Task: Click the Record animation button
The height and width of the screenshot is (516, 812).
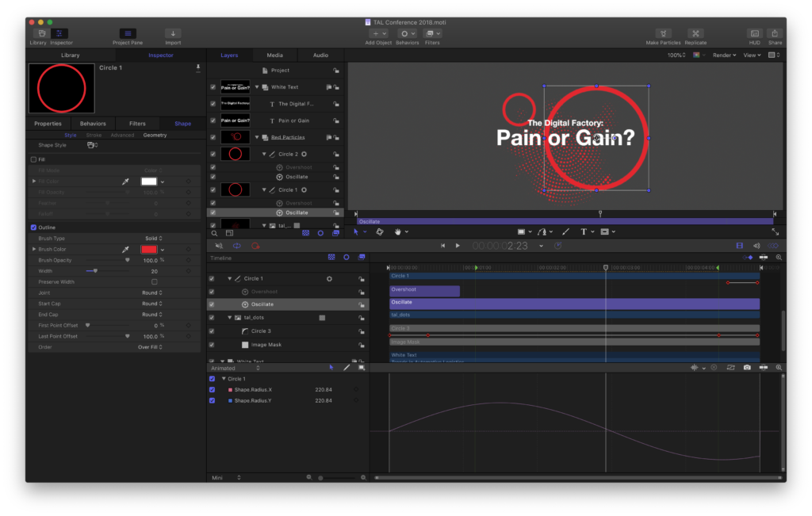Action: coord(255,246)
